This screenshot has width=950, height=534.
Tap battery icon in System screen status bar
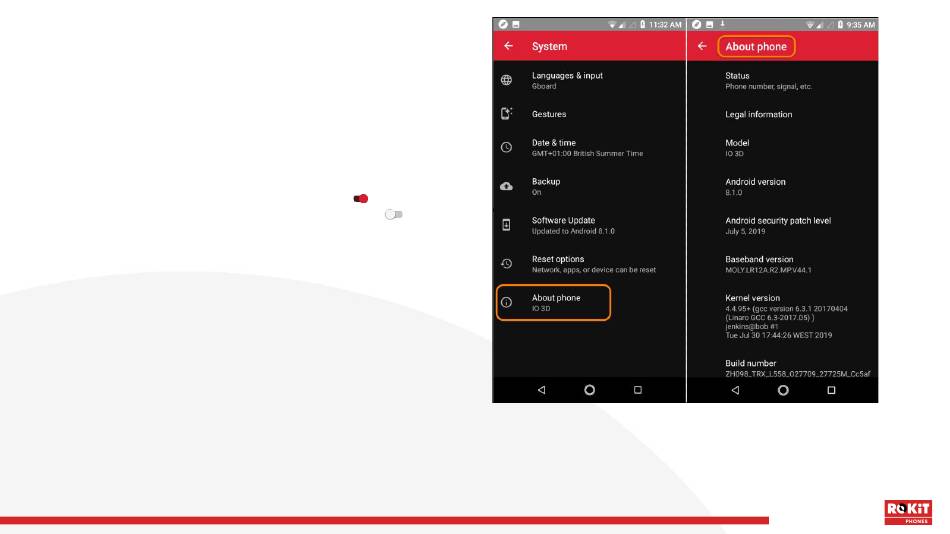[642, 24]
